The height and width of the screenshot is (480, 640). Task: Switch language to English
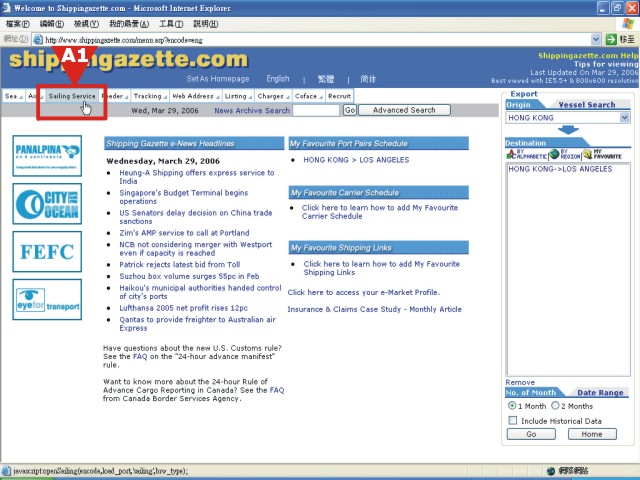278,79
